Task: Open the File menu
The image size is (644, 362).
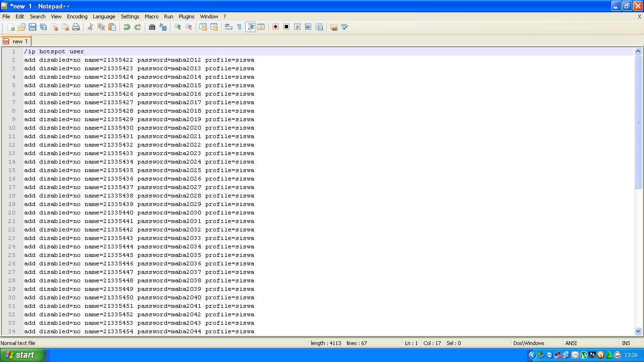Action: [x=6, y=16]
